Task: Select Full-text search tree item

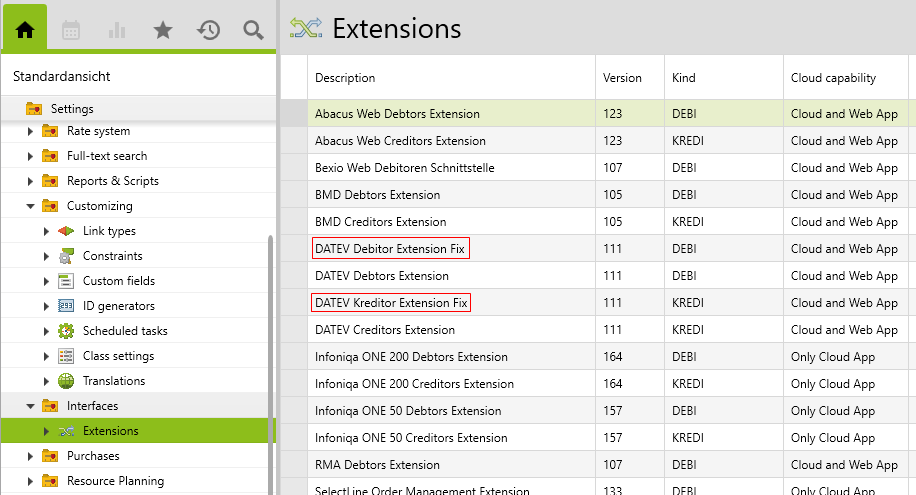Action: point(106,156)
